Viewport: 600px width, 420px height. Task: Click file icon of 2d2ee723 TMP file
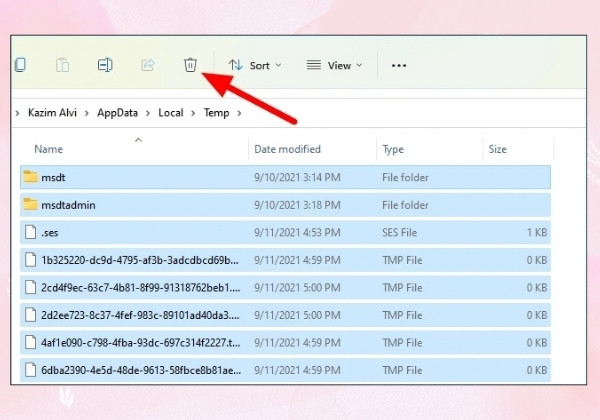coord(31,314)
